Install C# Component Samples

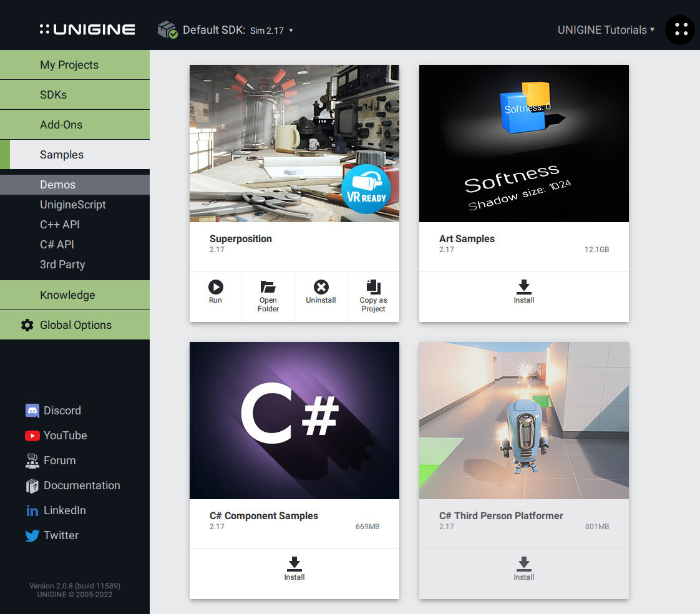(294, 569)
